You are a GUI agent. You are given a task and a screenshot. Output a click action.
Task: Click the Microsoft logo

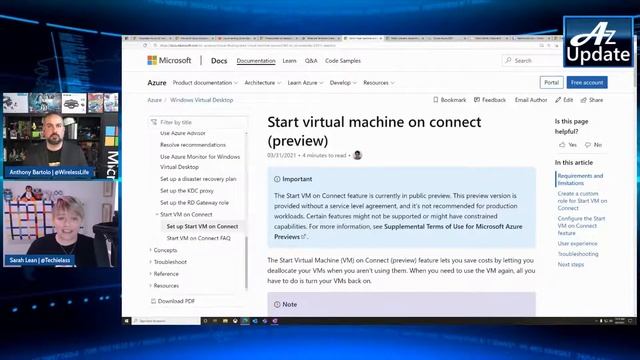click(169, 60)
